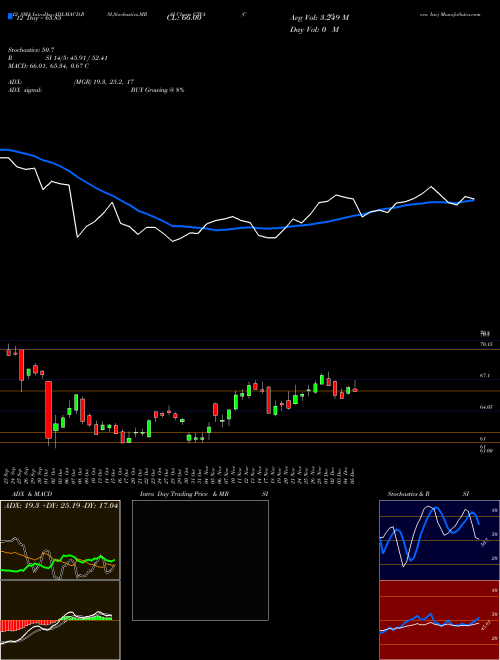Select the red RSI chart panel
The height and width of the screenshot is (660, 500).
pyautogui.click(x=439, y=620)
